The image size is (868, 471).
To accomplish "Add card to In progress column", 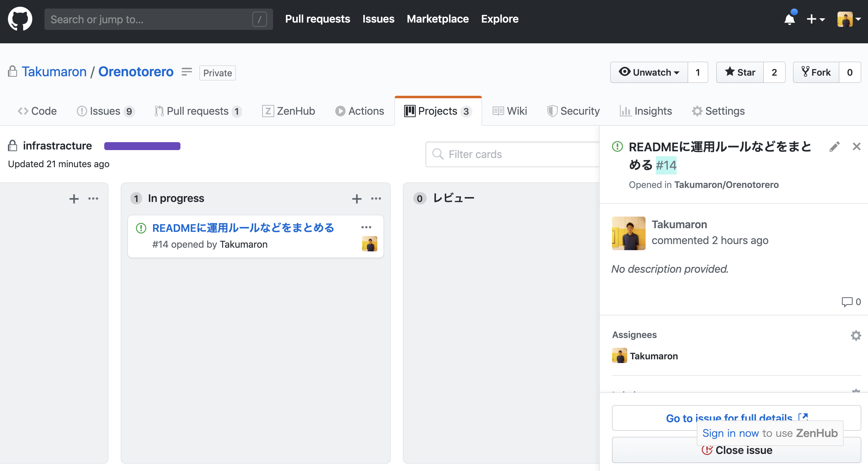I will [x=357, y=199].
